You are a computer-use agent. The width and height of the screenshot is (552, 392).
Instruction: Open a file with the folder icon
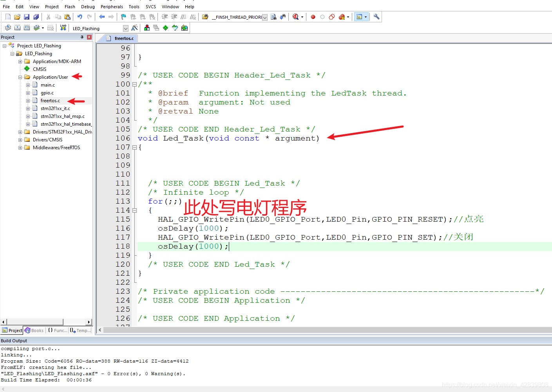[17, 17]
